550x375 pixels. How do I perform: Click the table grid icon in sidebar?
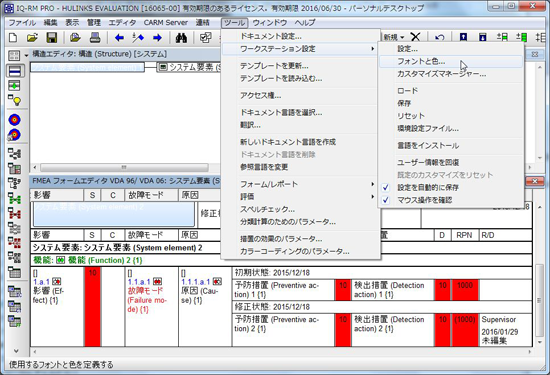(14, 272)
